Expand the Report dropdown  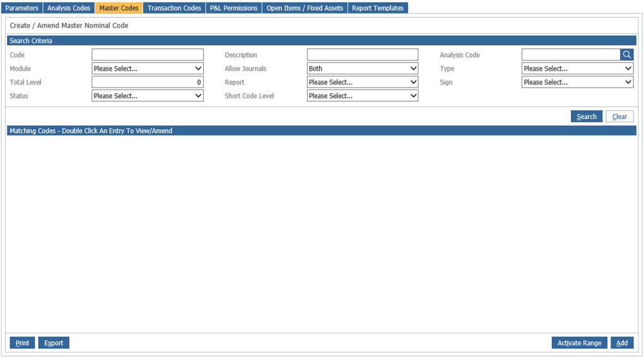pos(362,83)
